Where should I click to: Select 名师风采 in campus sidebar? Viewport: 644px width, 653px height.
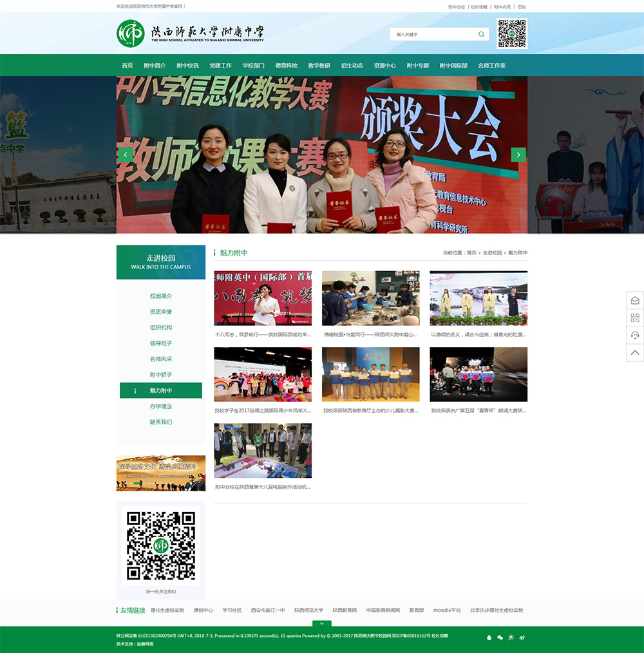pos(161,359)
